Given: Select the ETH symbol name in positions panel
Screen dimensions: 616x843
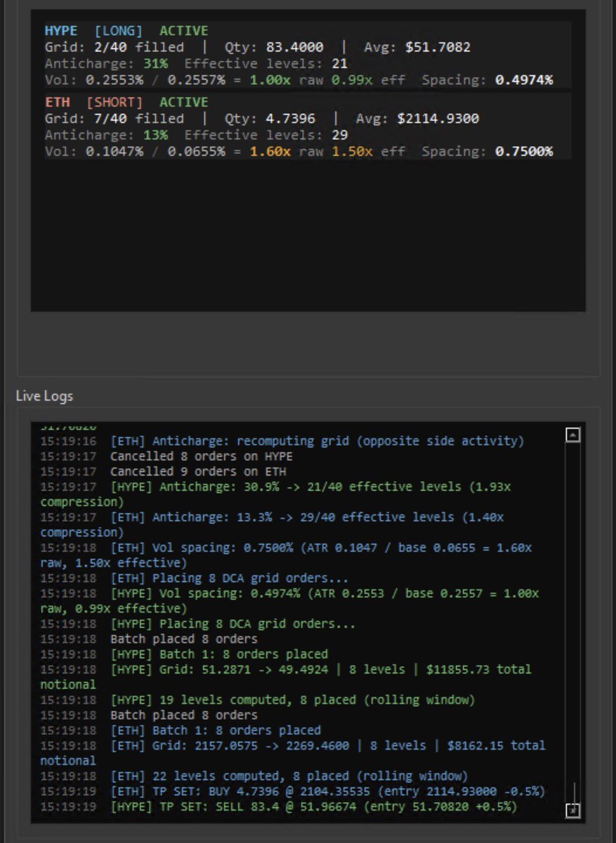Looking at the screenshot, I should (x=57, y=103).
